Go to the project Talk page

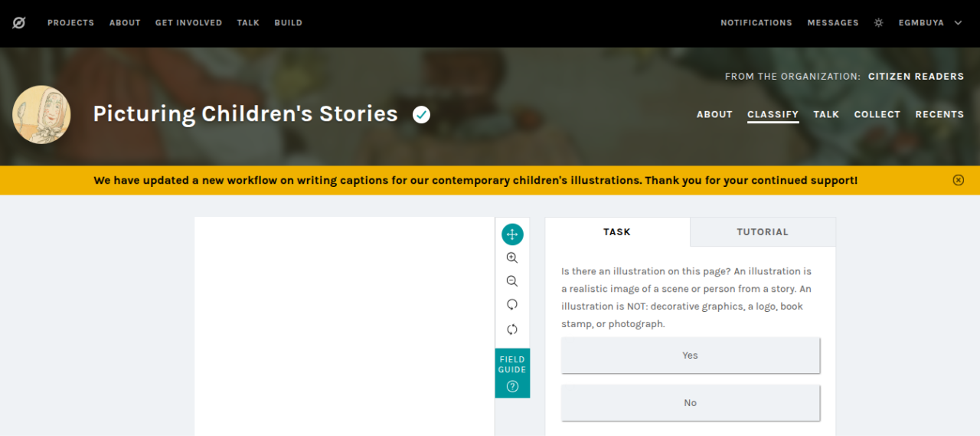point(826,114)
